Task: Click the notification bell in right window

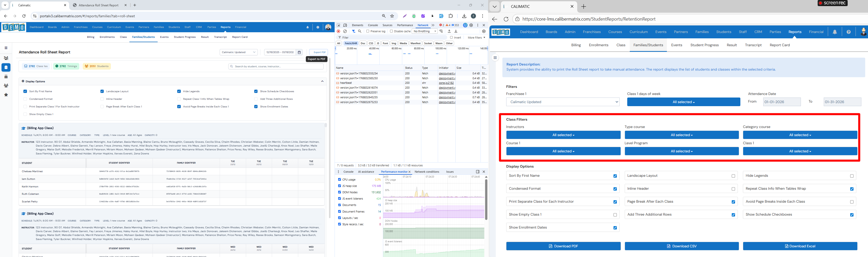Action: click(x=835, y=32)
